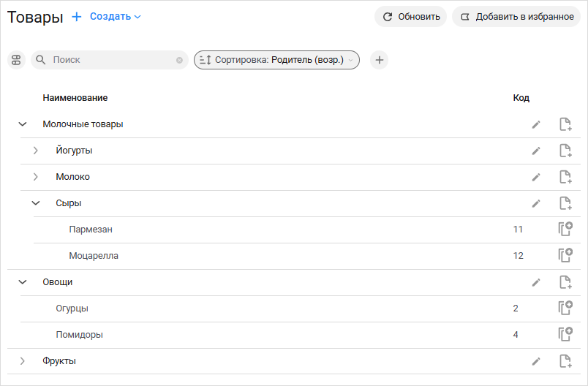Click the pencil edit icon for Молочные товары
This screenshot has width=588, height=386.
pyautogui.click(x=536, y=124)
